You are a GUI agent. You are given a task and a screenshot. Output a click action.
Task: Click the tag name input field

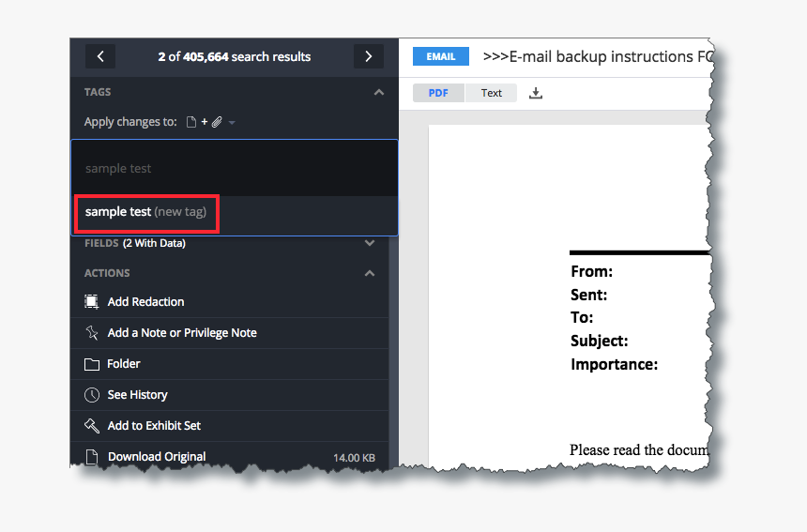point(234,169)
